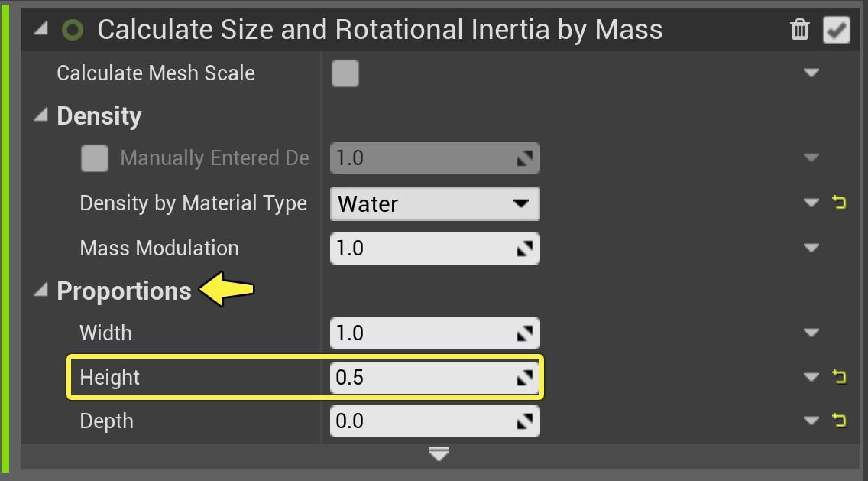Disable the module using the header checkbox
This screenshot has width=868, height=481.
837,30
